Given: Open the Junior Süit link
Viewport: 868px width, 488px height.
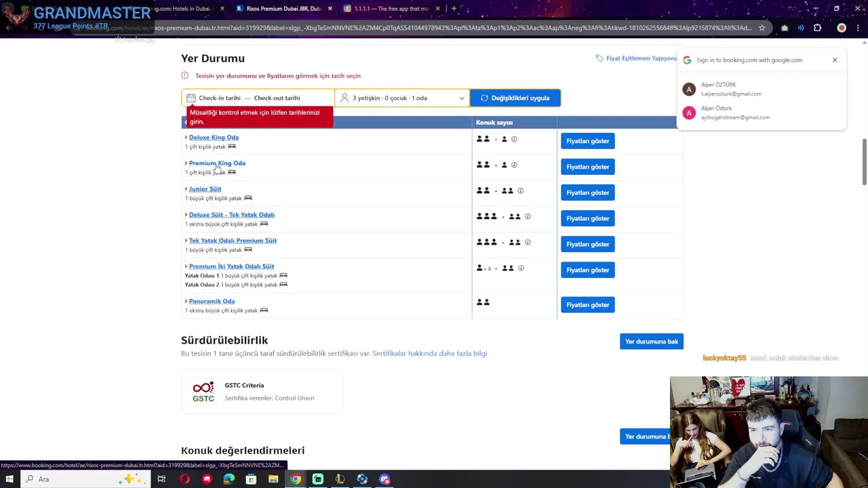Looking at the screenshot, I should (x=205, y=189).
